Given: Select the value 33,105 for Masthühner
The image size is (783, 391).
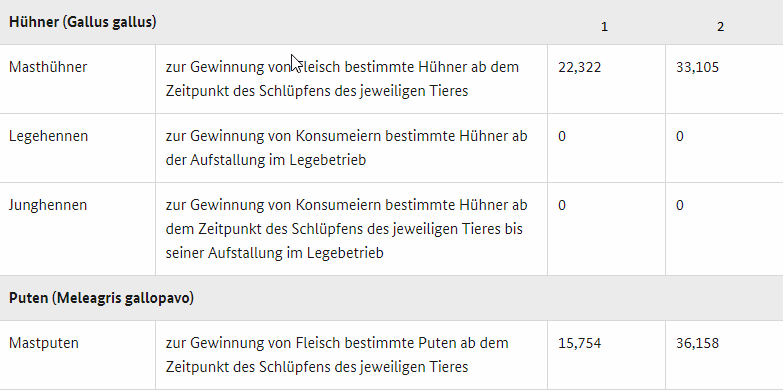Looking at the screenshot, I should (x=698, y=67).
